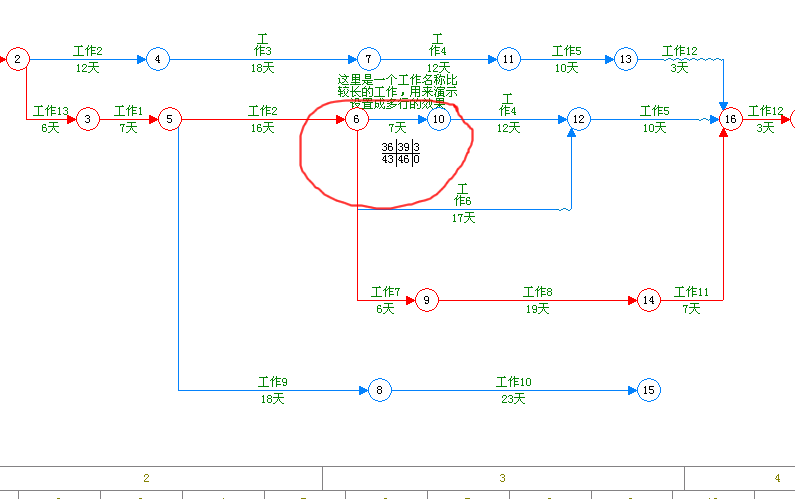
Task: Select the 工作9 task label
Action: [x=273, y=381]
